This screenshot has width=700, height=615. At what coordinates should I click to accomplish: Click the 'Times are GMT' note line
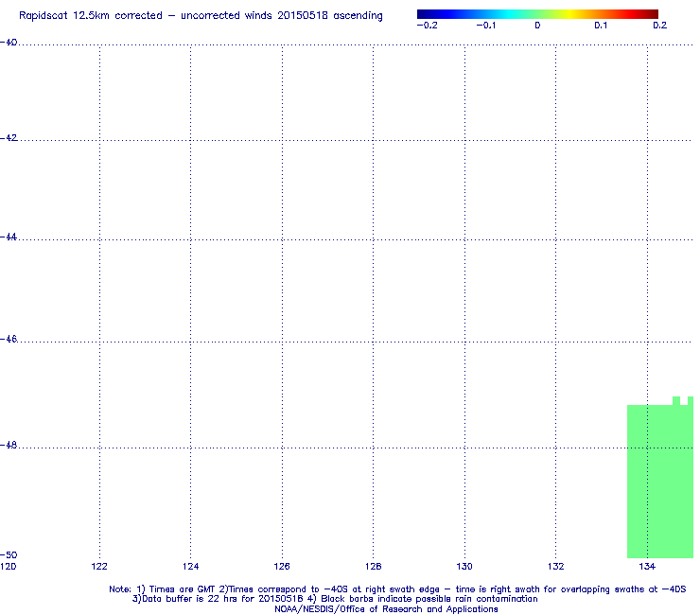point(397,589)
